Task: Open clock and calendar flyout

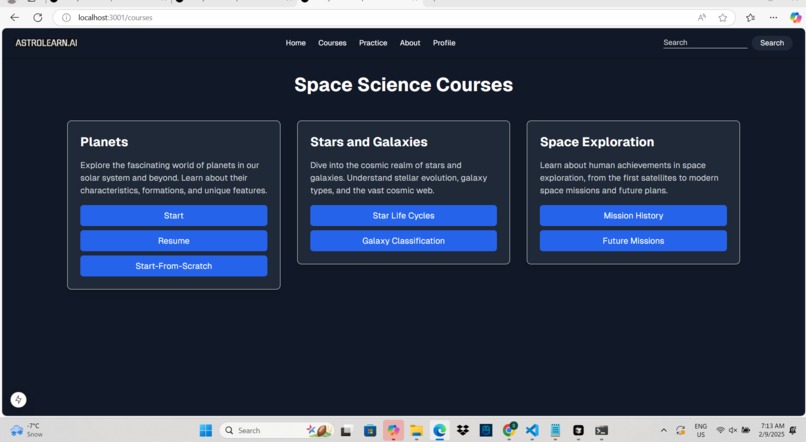Action: coord(772,430)
